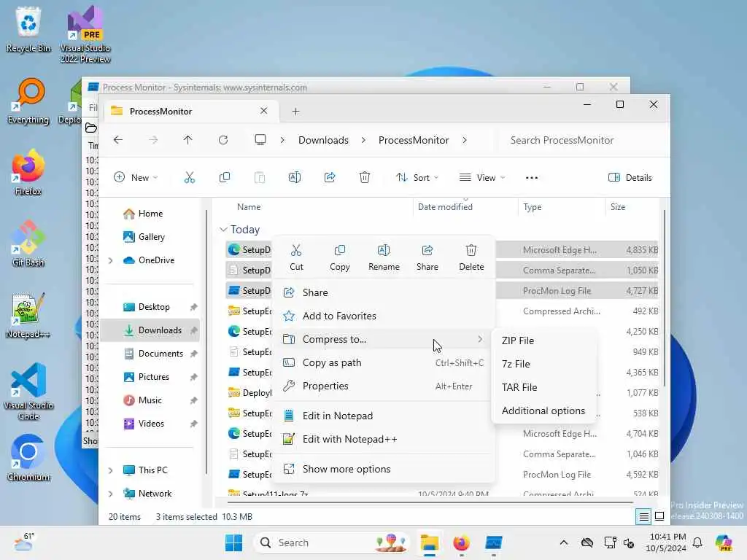
Task: Click Delete icon in context menu
Action: coord(471,257)
